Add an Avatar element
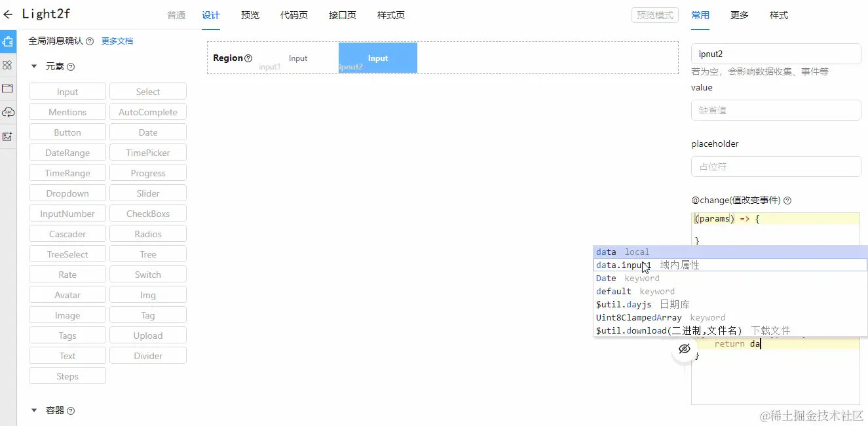The width and height of the screenshot is (868, 426). pos(67,295)
